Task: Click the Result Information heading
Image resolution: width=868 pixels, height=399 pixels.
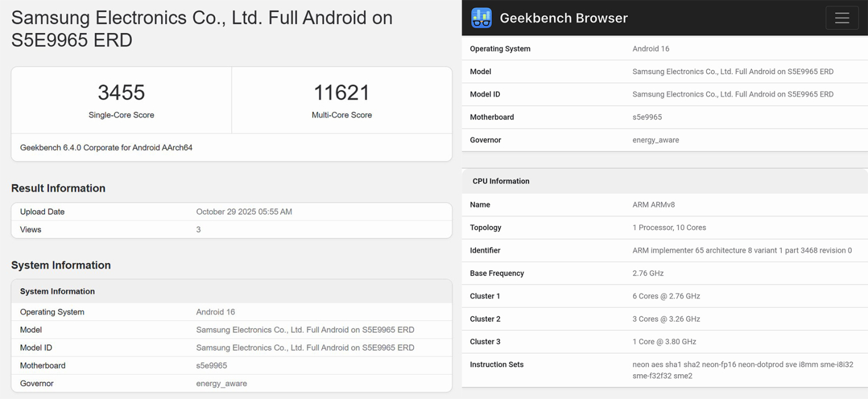Action: pyautogui.click(x=58, y=188)
